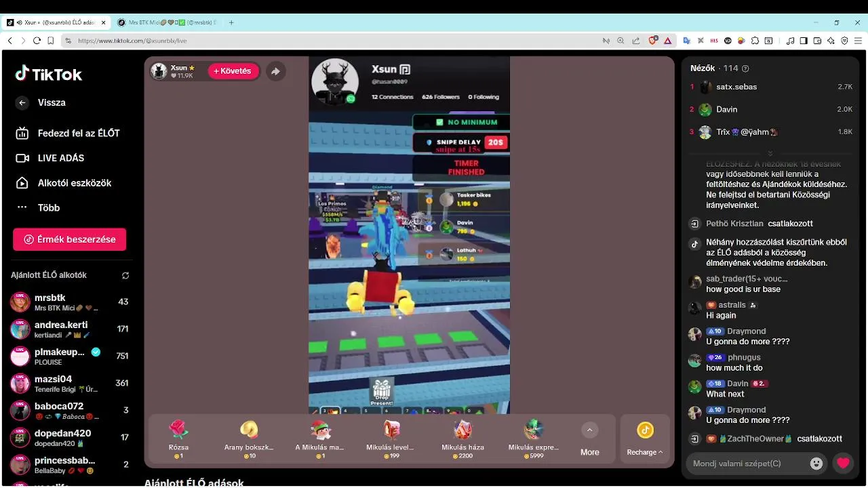Send the A Mikulás ma gift
Screen dimensions: 868x488
[x=319, y=439]
